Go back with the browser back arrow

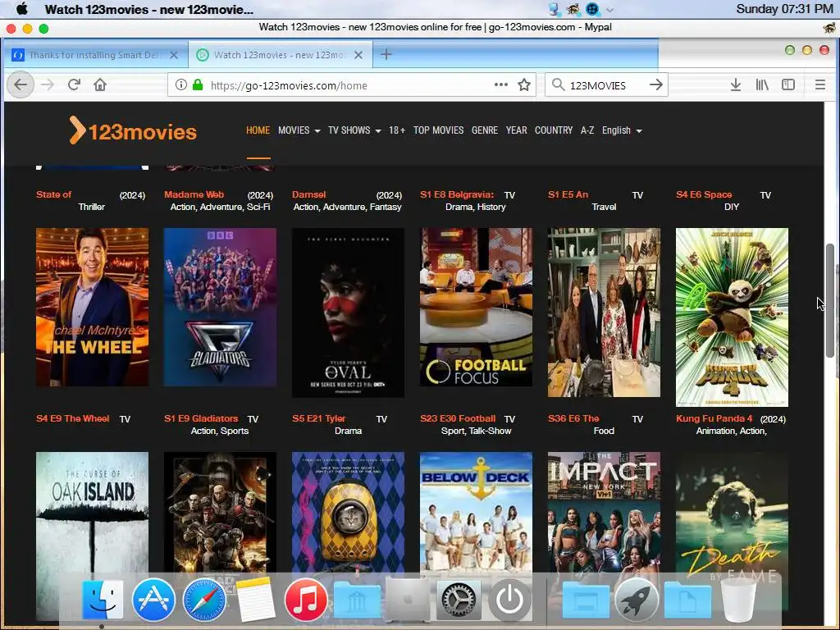click(x=21, y=84)
